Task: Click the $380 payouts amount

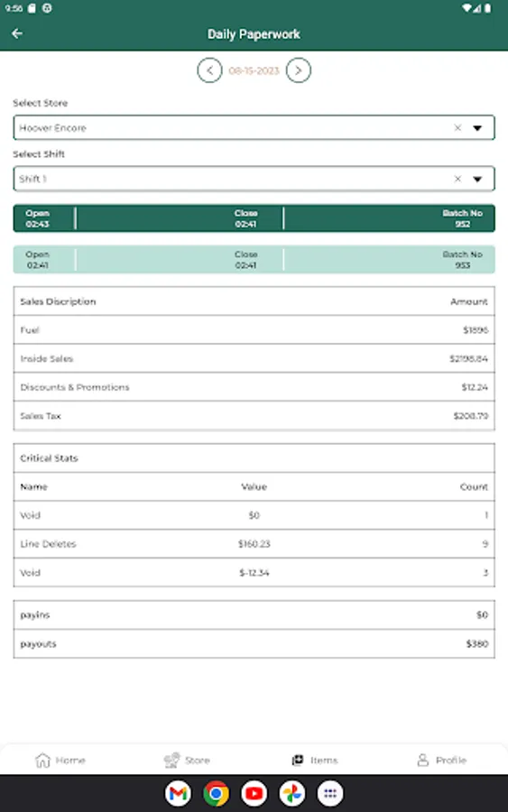Action: click(477, 643)
